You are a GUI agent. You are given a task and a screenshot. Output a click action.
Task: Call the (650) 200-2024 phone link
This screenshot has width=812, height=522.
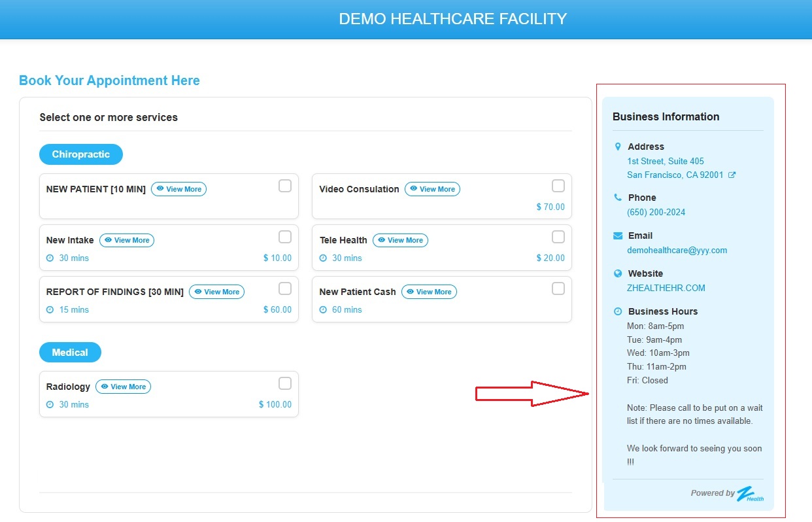[x=656, y=212]
